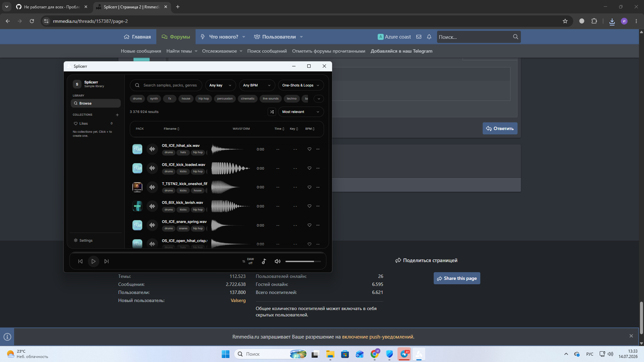
Task: Play the T_TSTN2_kick_oneshot sample preview
Action: pyautogui.click(x=152, y=187)
